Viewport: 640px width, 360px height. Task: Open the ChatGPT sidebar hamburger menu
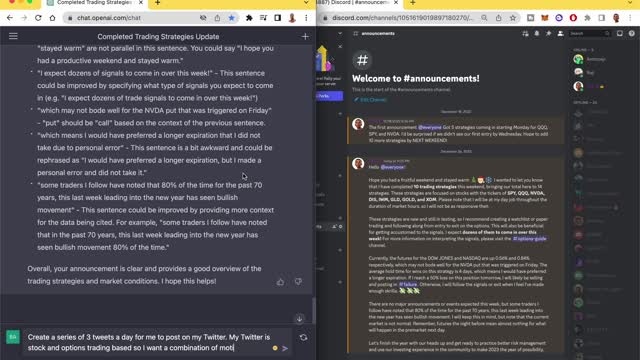[x=13, y=36]
